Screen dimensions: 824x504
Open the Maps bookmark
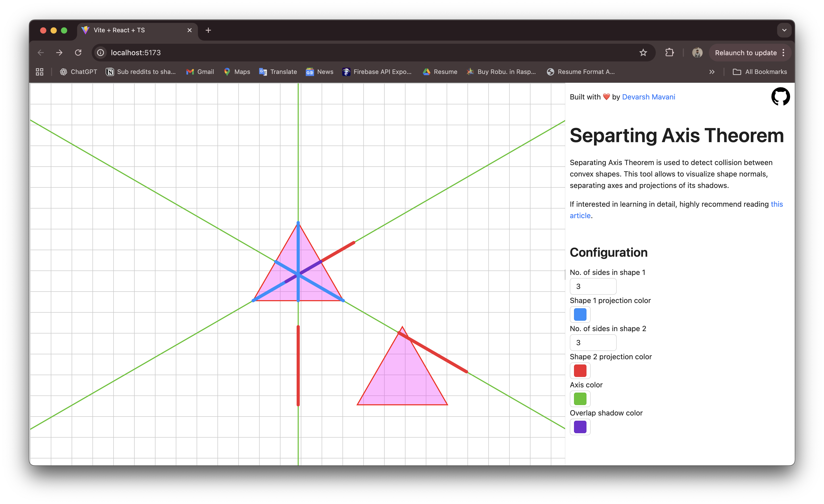coord(237,72)
